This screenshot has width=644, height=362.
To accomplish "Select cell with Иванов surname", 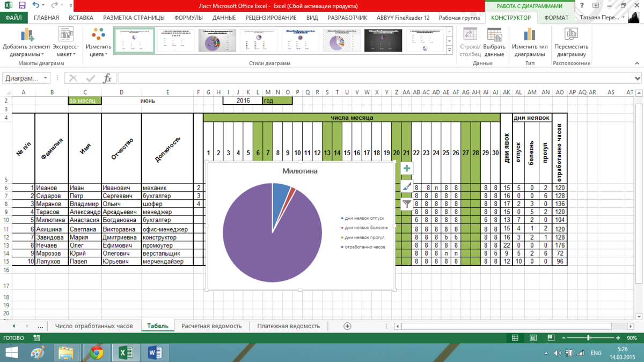I will point(52,188).
